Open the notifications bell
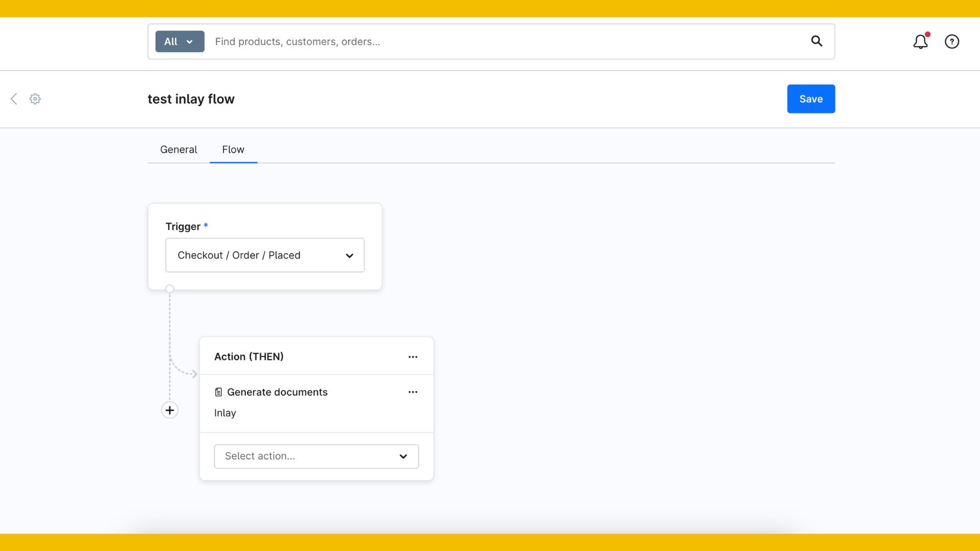The height and width of the screenshot is (551, 980). tap(920, 42)
